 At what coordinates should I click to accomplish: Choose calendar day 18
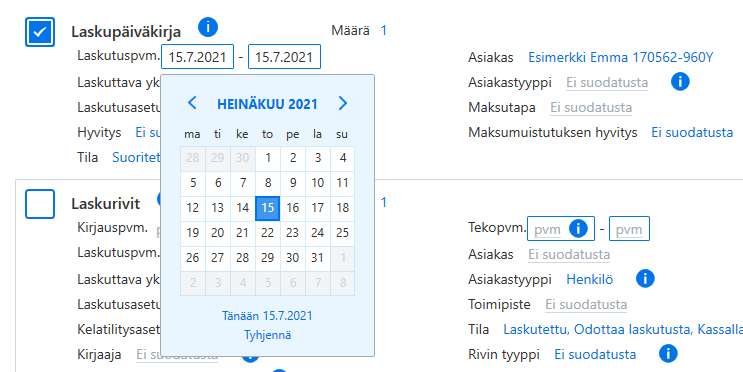tap(343, 208)
